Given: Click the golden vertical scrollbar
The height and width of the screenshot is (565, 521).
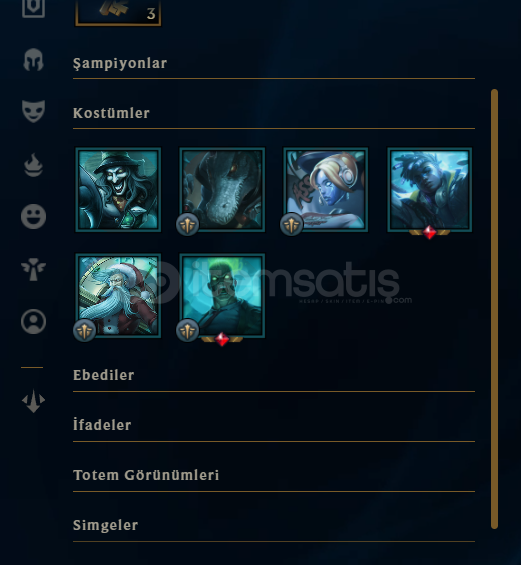Looking at the screenshot, I should 494,309.
